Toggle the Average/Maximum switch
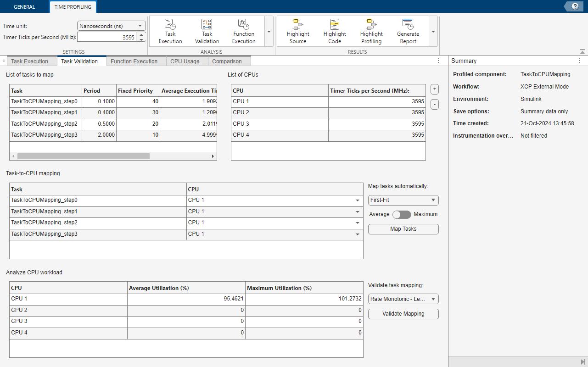 coord(402,215)
